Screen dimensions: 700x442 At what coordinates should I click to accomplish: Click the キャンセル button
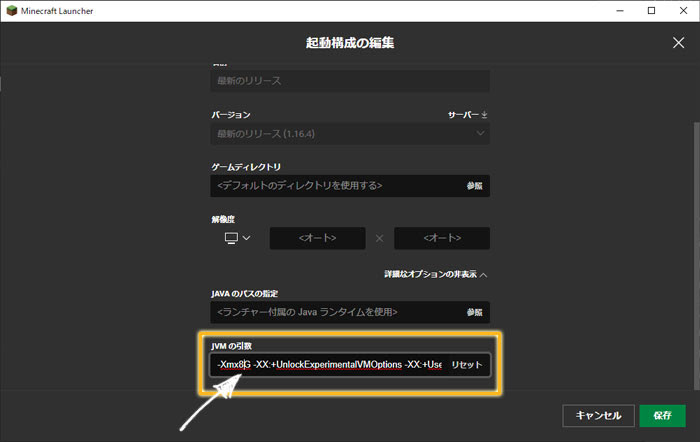point(598,416)
